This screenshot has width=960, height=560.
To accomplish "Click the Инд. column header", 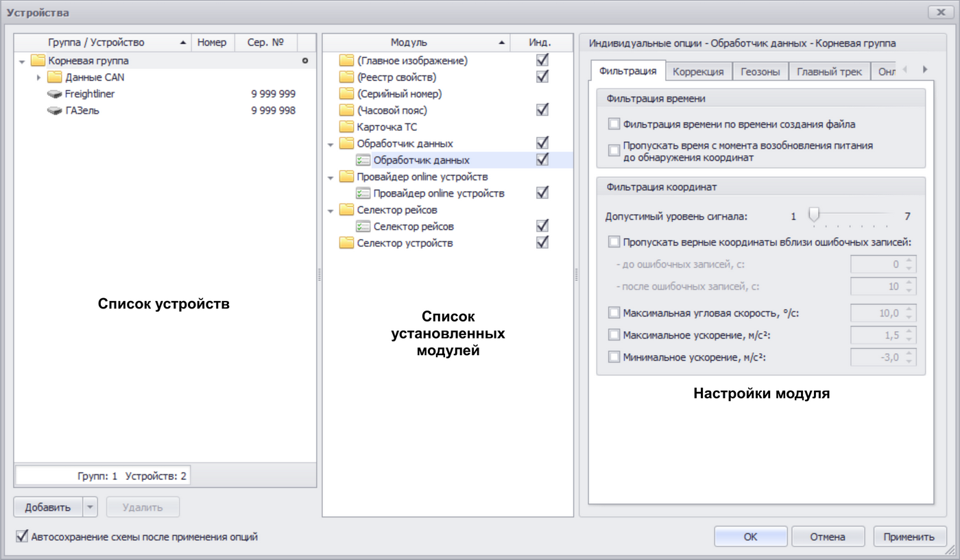I will pyautogui.click(x=541, y=42).
